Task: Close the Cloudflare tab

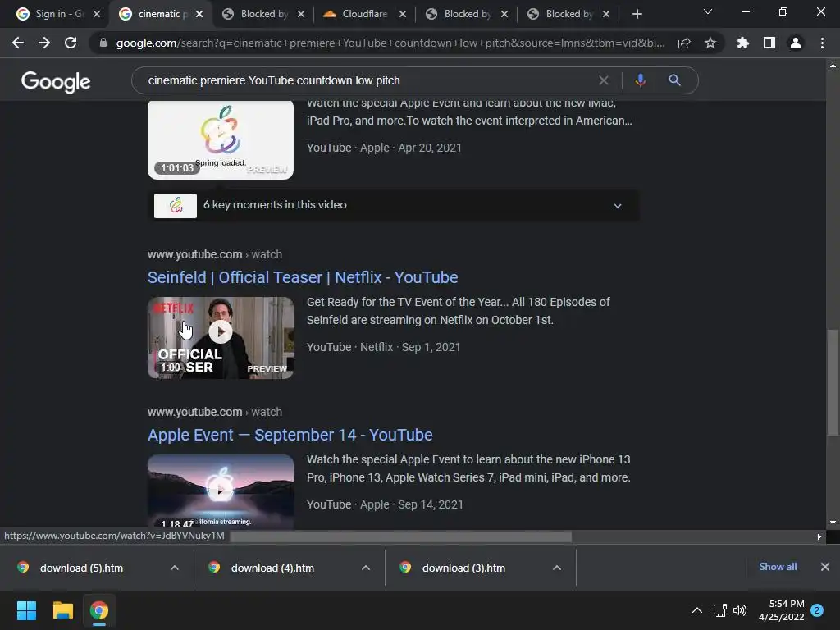Action: point(403,14)
